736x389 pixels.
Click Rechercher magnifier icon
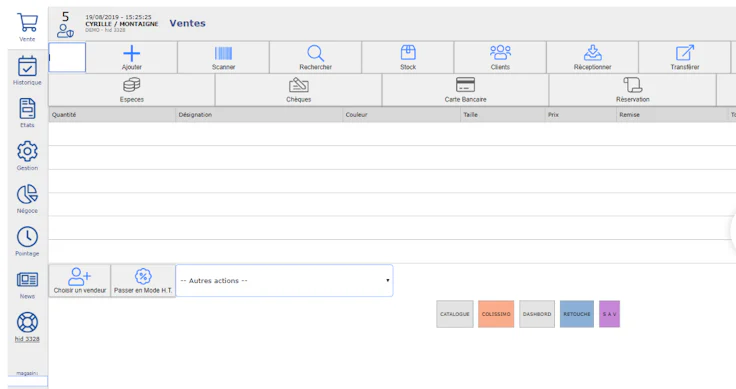pyautogui.click(x=315, y=53)
